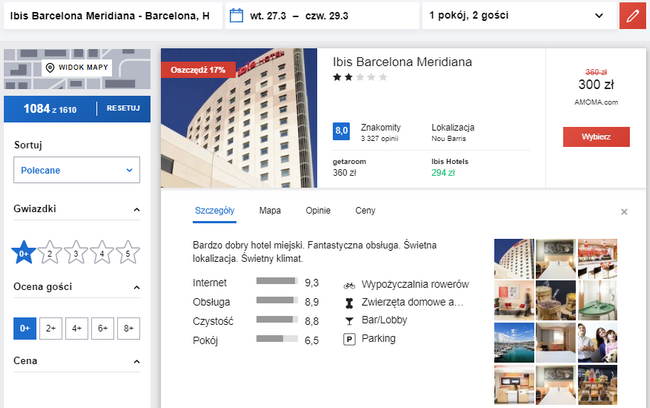Select guest rating 4+ filter

[77, 328]
